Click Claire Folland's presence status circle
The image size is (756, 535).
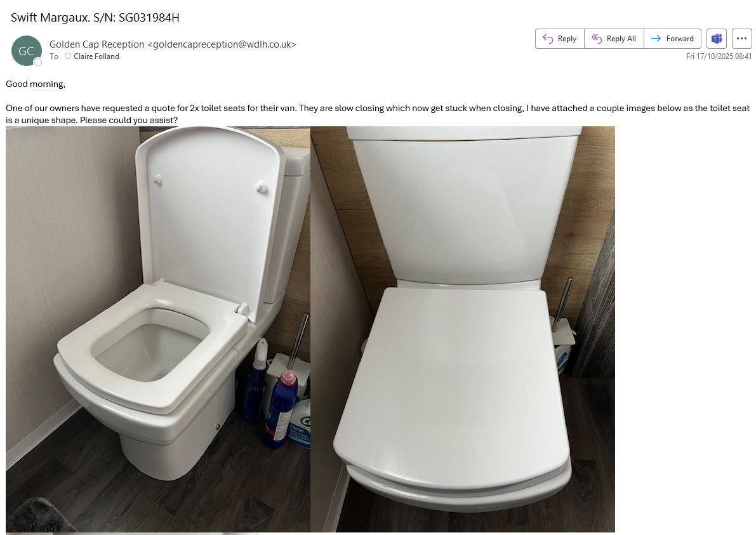point(68,56)
